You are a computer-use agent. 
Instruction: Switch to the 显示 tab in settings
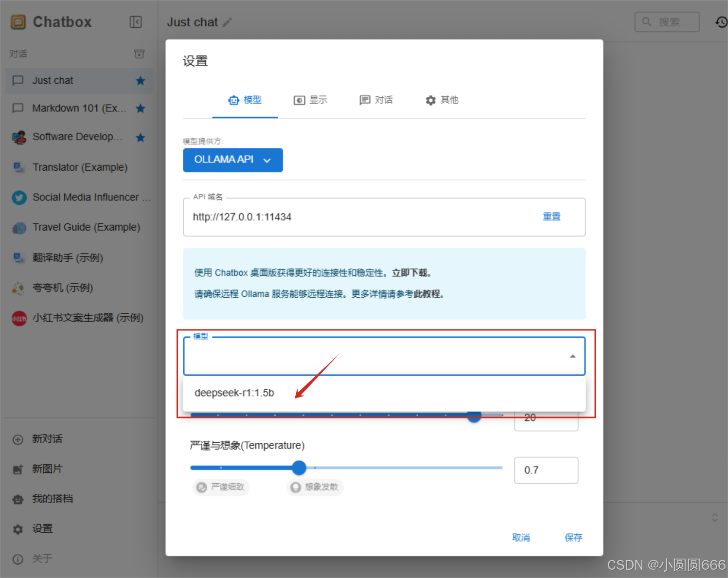(310, 100)
